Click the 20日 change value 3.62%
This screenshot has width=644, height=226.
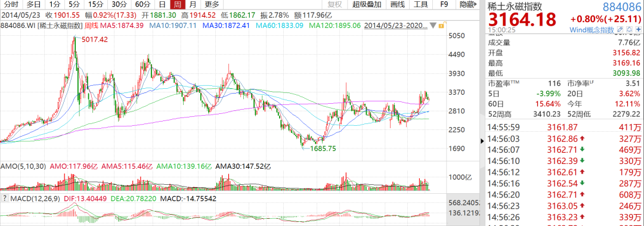pos(630,93)
